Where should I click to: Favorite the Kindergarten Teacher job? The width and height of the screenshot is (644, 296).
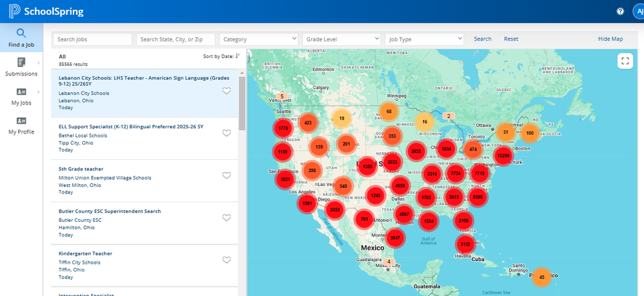[226, 260]
